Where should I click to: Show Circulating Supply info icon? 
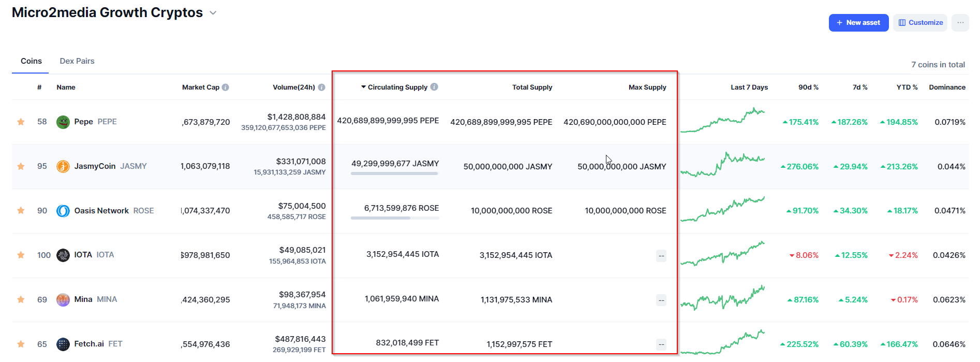[x=435, y=87]
